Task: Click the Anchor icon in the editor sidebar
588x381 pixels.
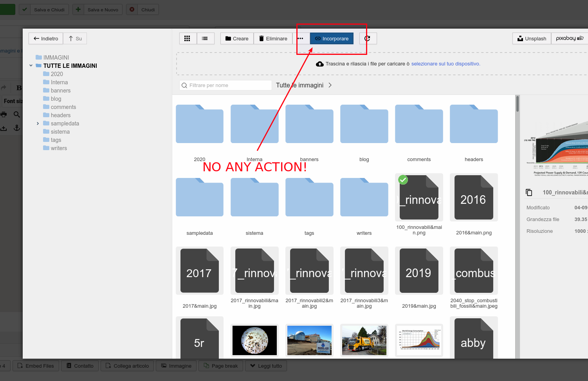Action: point(16,127)
